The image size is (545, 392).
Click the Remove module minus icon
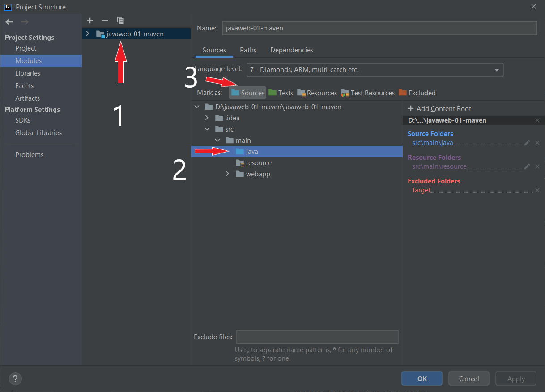point(105,21)
